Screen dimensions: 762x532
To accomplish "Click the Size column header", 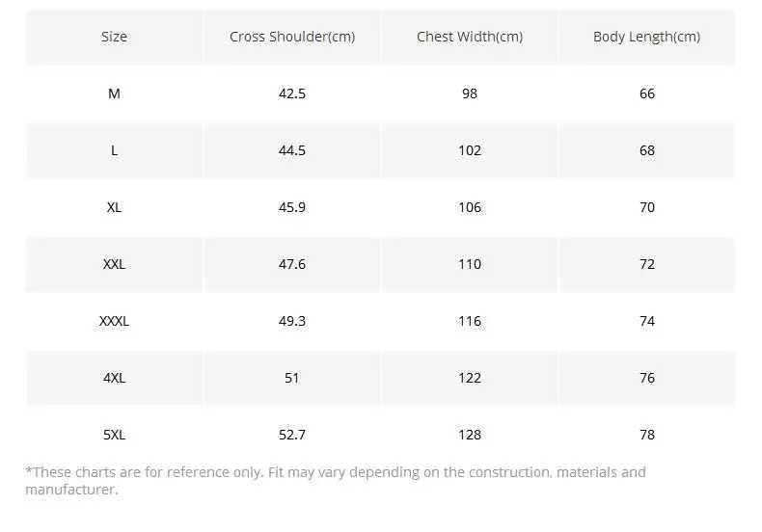I will point(114,37).
